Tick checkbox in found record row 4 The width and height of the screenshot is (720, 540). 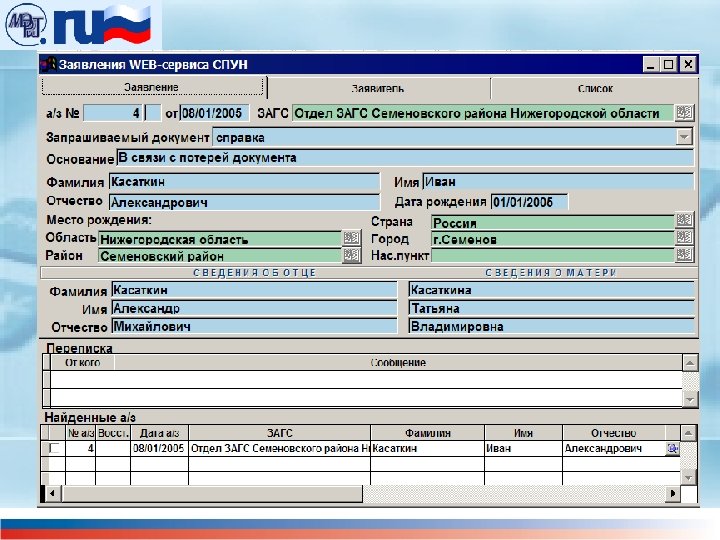click(x=54, y=448)
